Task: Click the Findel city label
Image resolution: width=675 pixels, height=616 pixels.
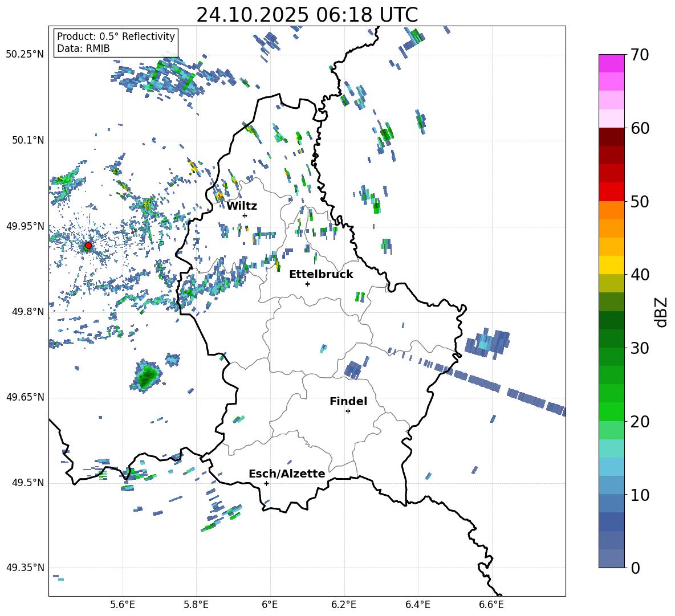Action: (x=348, y=401)
